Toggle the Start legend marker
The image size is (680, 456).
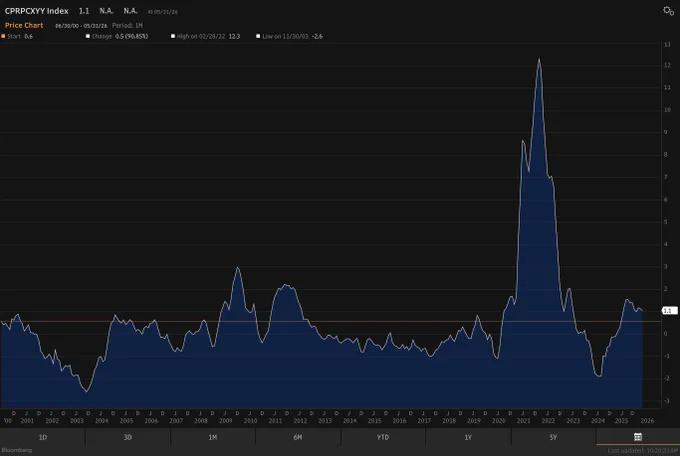tap(3, 36)
